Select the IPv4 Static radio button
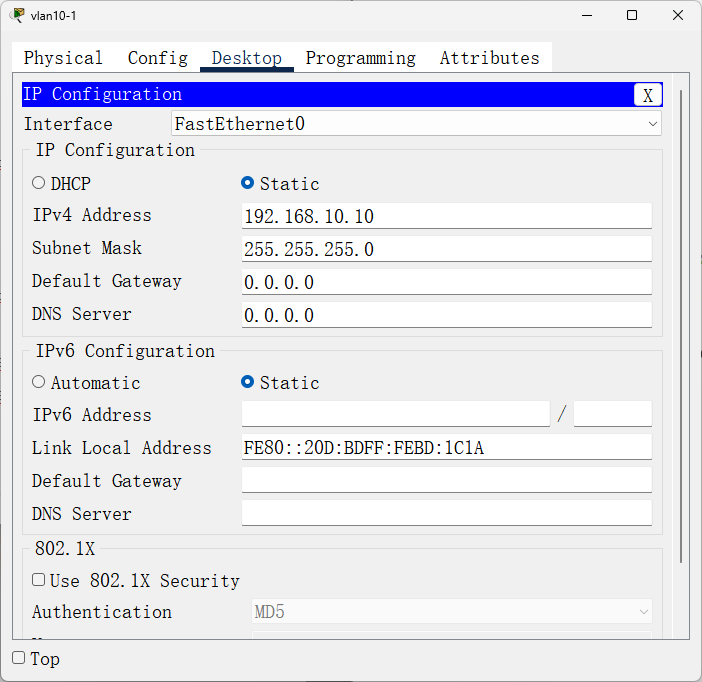This screenshot has width=702, height=682. pos(247,183)
